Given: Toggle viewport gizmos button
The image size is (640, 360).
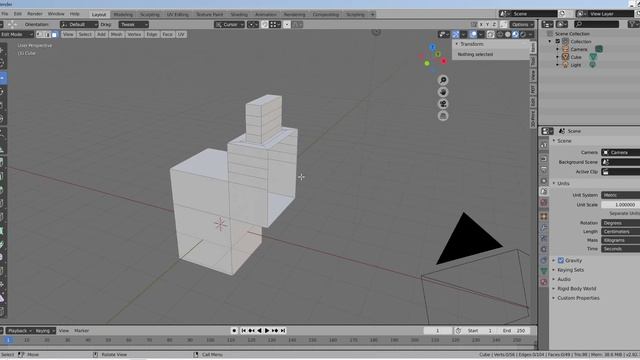Looking at the screenshot, I should (x=456, y=35).
